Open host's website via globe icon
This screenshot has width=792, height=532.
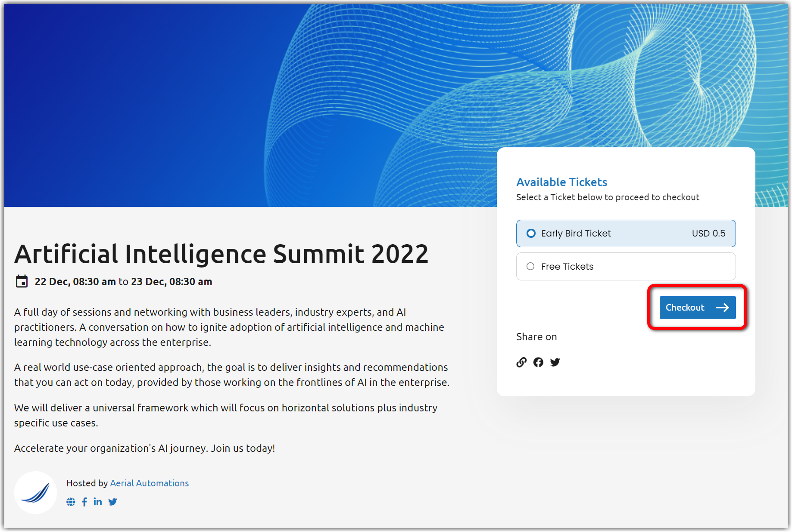point(71,502)
